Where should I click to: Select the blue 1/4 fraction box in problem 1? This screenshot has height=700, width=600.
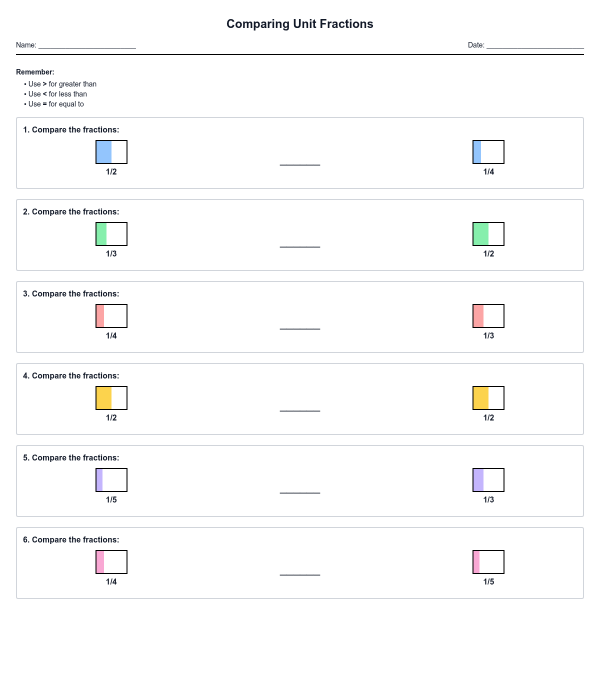pos(488,152)
